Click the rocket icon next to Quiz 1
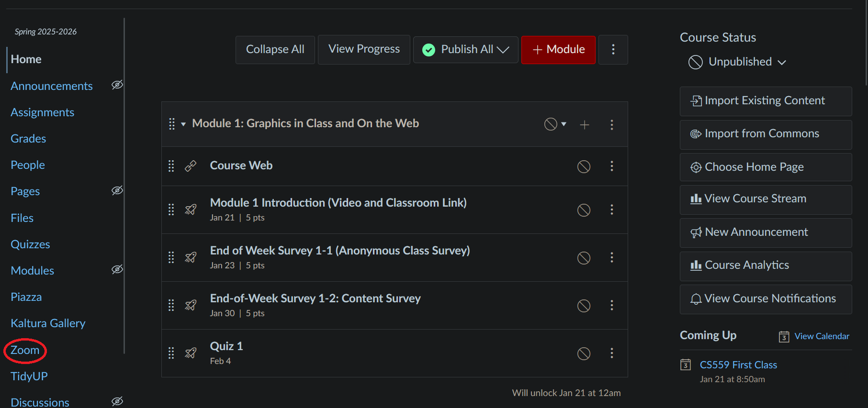The image size is (868, 408). click(191, 353)
